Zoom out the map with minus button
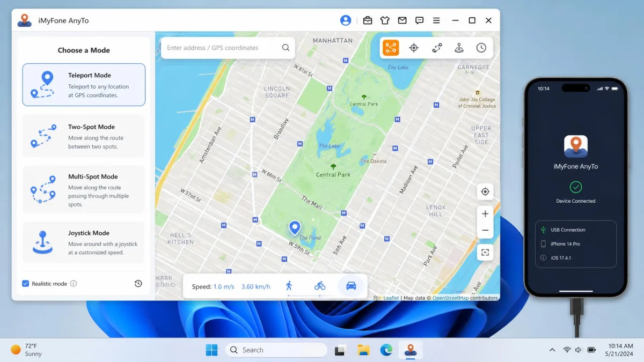This screenshot has height=362, width=644. pos(485,230)
